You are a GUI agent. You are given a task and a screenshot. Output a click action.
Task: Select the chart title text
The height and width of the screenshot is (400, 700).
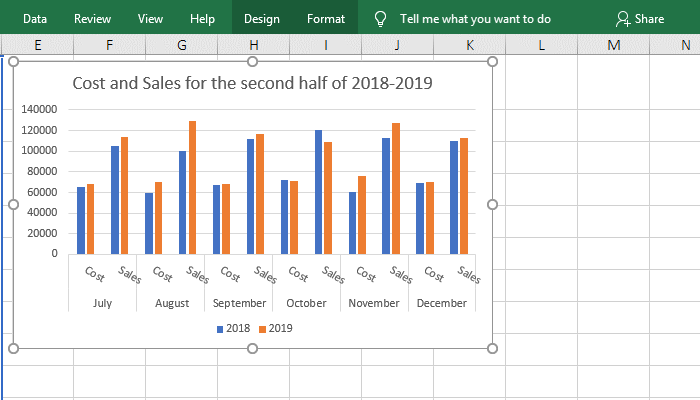253,83
